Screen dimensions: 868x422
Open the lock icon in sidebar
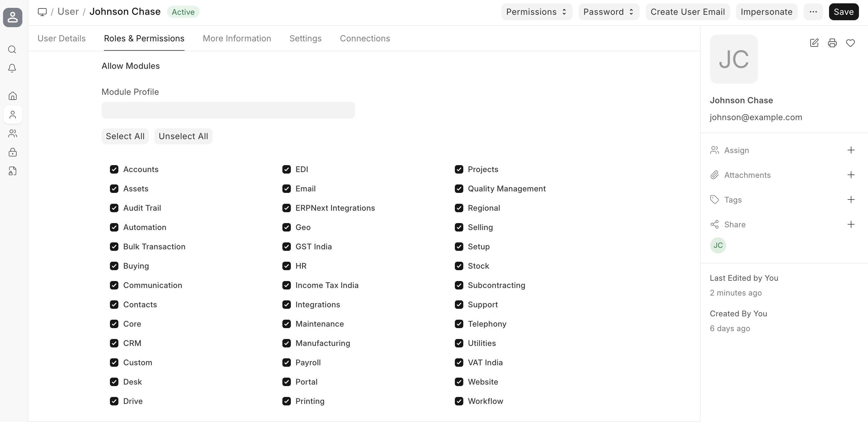[x=12, y=152]
